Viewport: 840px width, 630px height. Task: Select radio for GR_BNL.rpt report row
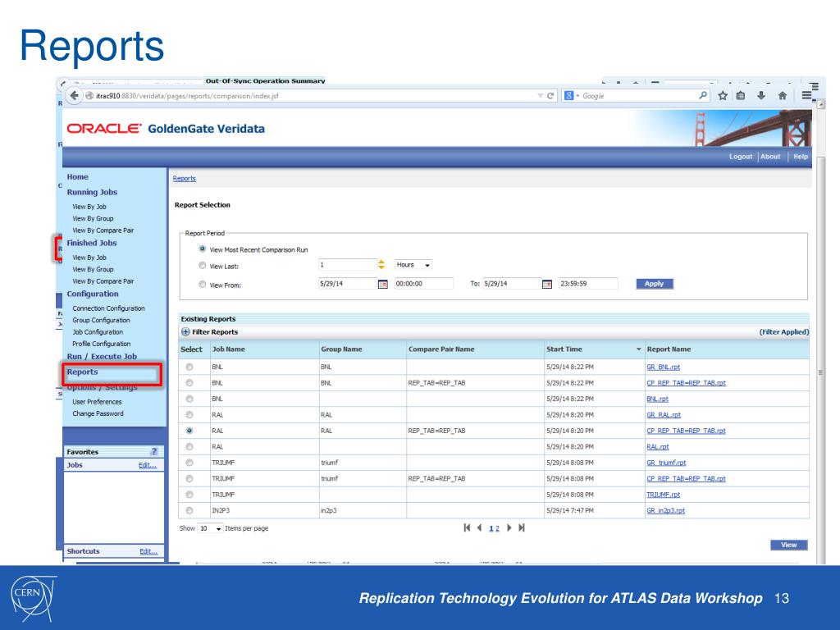[189, 367]
